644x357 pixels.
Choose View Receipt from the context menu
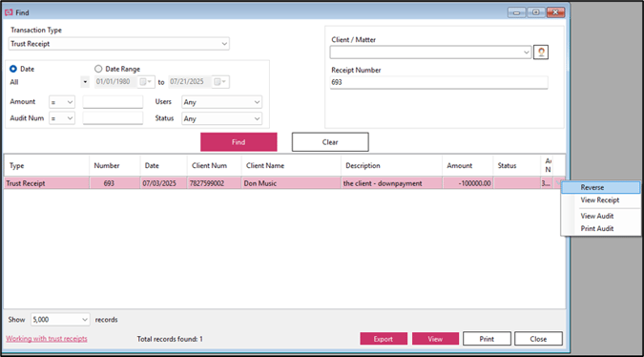[x=600, y=200]
